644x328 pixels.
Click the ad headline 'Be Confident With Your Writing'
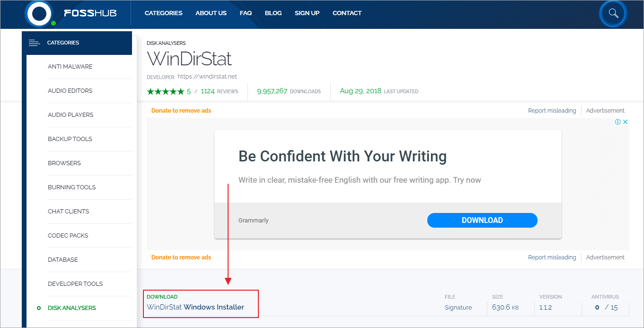coord(343,156)
